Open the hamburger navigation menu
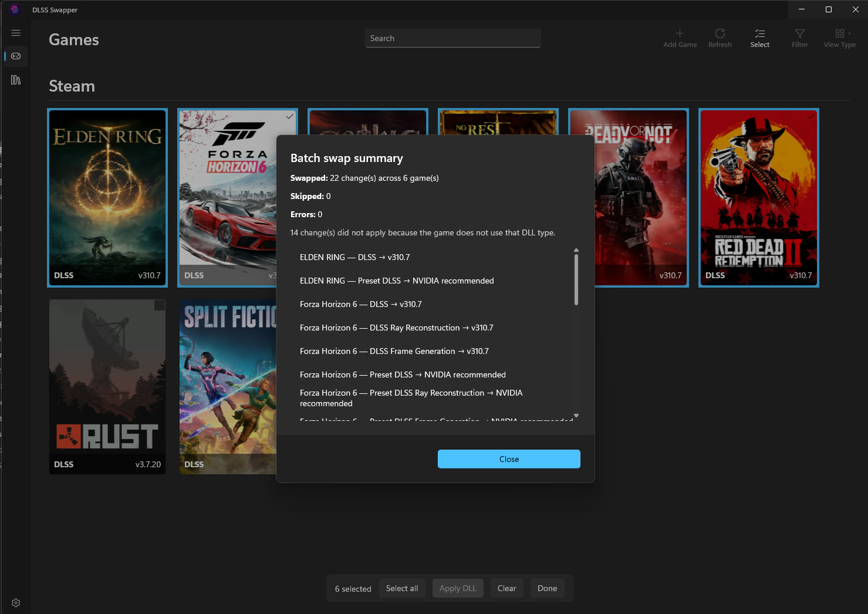Screen dimensions: 868x614 [x=16, y=33]
